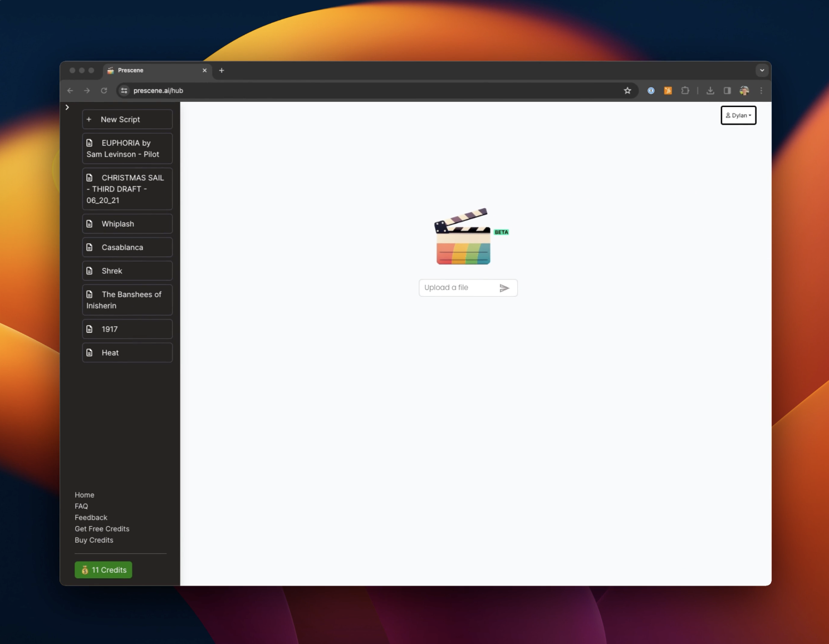Select the Prescene browser tab
This screenshot has height=644, width=829.
point(158,71)
